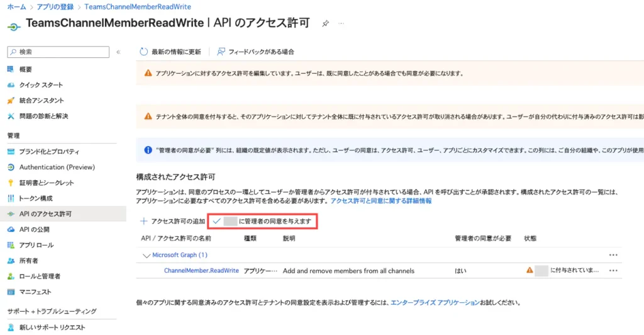The image size is (644, 335).
Task: Click the app registration icon beside the title
Action: tap(14, 26)
